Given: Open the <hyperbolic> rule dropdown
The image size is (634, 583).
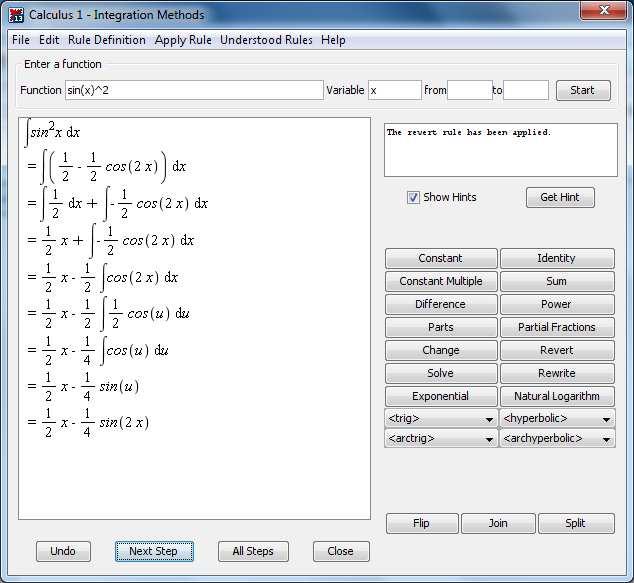Looking at the screenshot, I should point(557,418).
